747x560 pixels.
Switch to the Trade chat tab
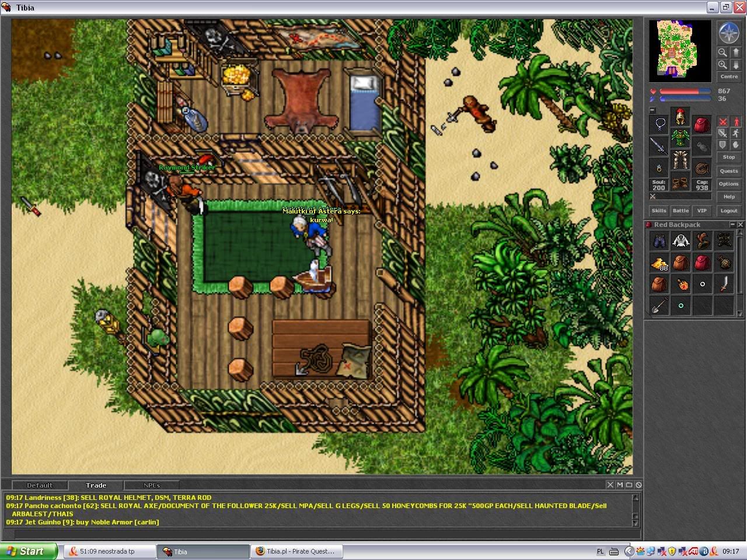[x=96, y=485]
